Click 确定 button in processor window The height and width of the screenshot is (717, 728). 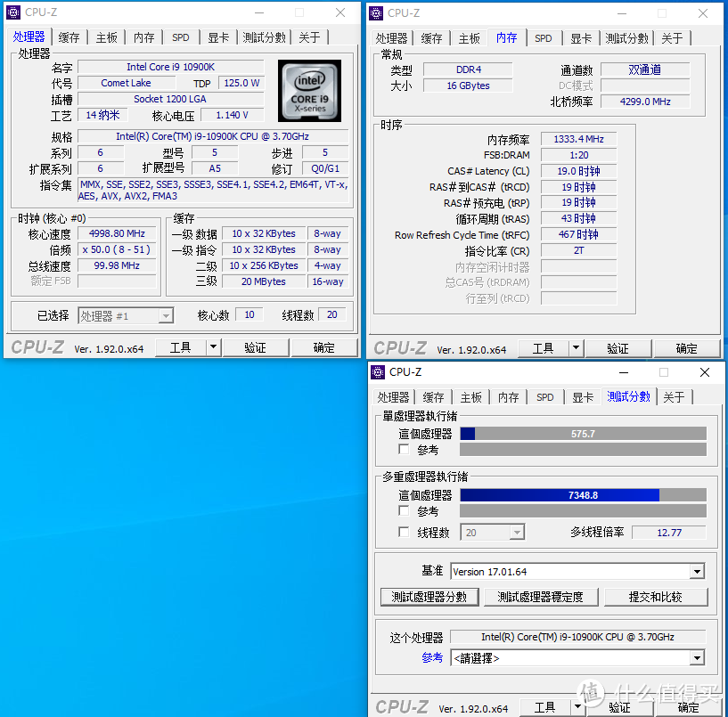click(324, 347)
